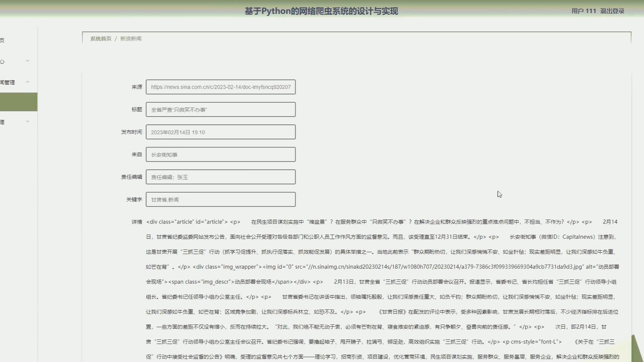Click the 新浪新闻 breadcrumb item

(131, 39)
